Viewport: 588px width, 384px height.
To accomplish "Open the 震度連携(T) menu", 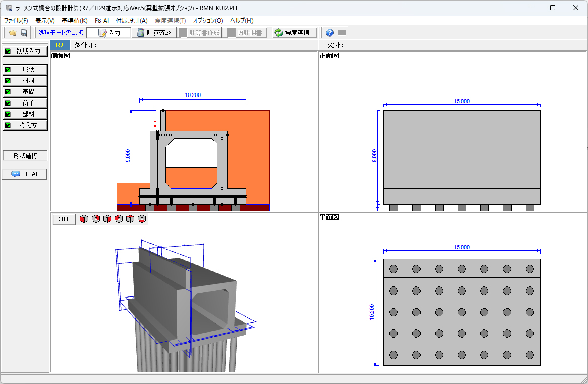I will [170, 21].
